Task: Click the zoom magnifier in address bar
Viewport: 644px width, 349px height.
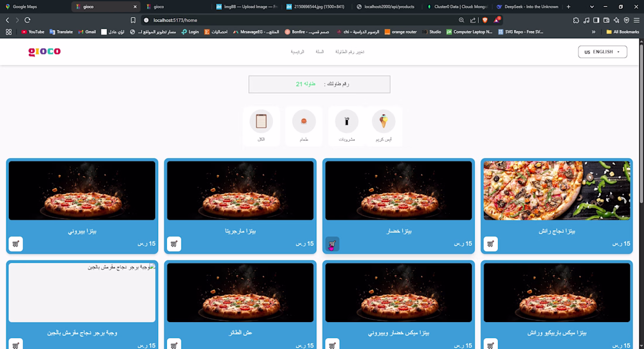Action: click(x=462, y=20)
